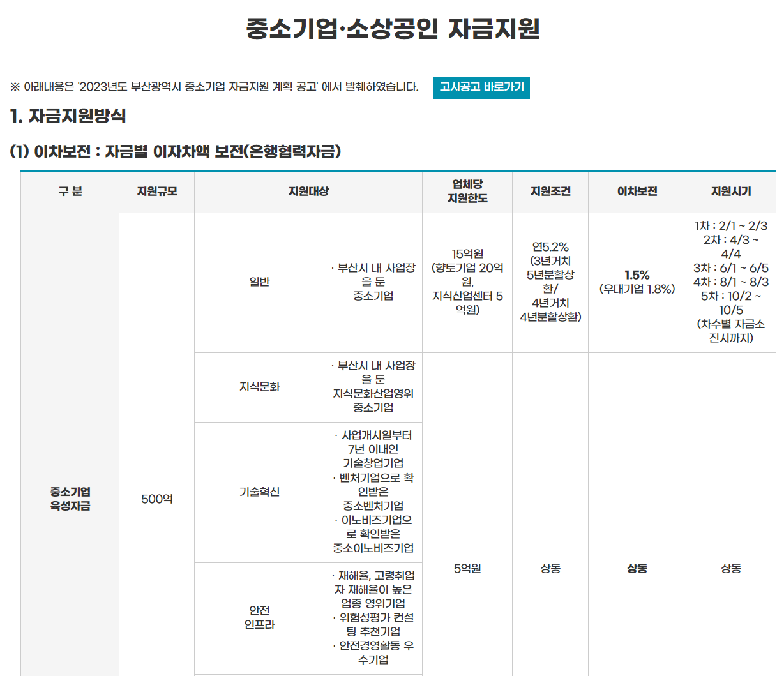Viewport: 784px width, 676px height.
Task: Select the 중소기업 육성자금 row label
Action: (x=69, y=499)
